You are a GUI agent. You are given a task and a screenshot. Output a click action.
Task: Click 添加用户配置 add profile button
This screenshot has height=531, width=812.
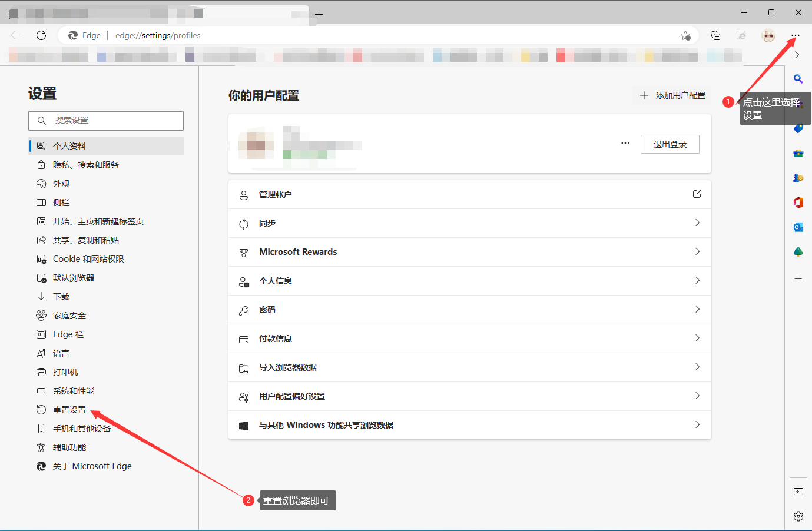[673, 95]
